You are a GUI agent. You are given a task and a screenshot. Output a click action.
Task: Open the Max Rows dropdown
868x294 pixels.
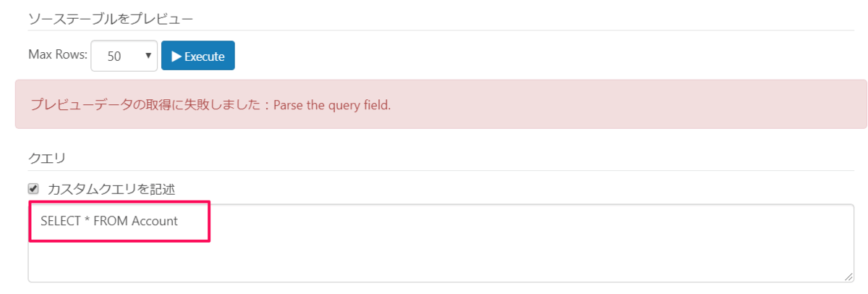click(124, 56)
